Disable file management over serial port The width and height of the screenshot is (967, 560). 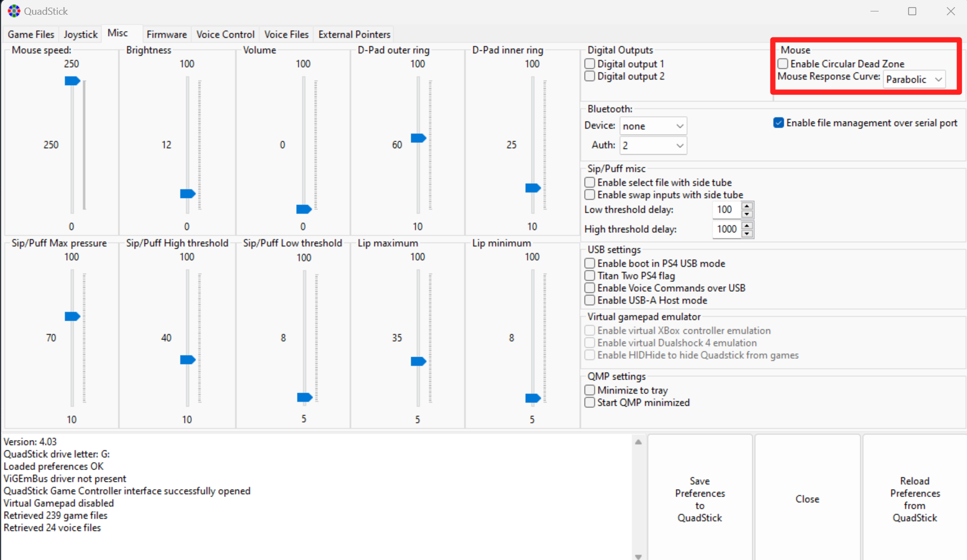point(779,123)
